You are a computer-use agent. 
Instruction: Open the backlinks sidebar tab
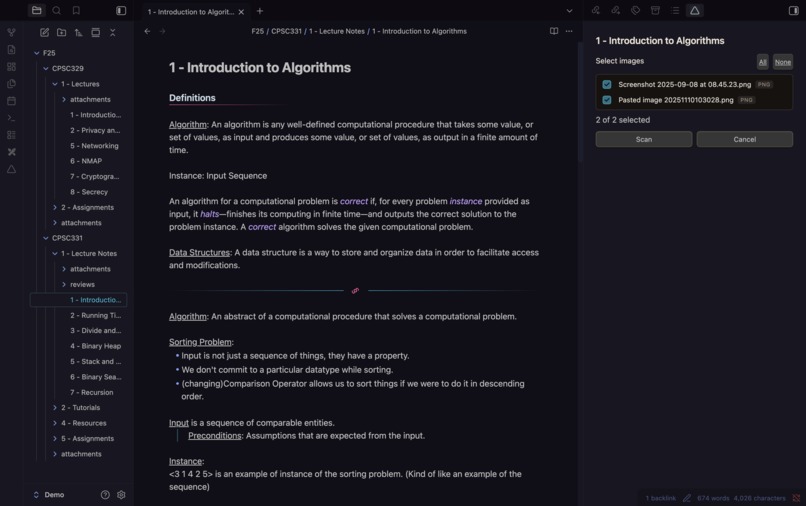click(596, 10)
